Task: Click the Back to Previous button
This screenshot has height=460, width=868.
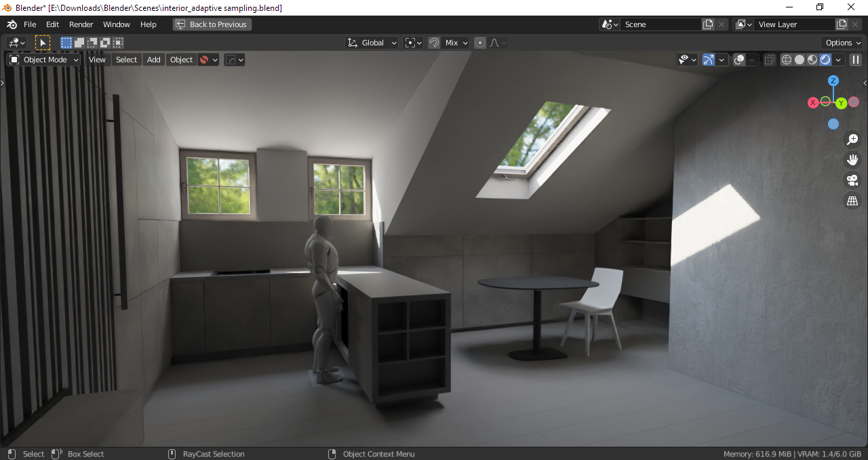Action: [212, 24]
